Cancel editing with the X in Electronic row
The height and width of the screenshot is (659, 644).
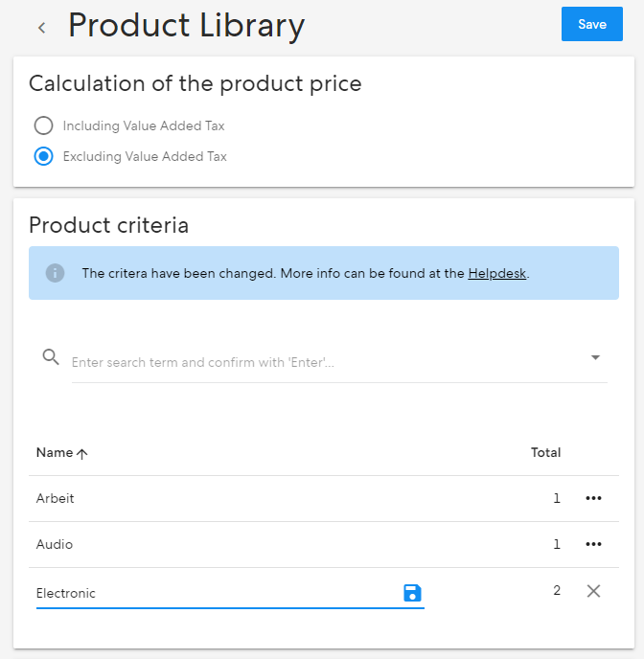(593, 591)
